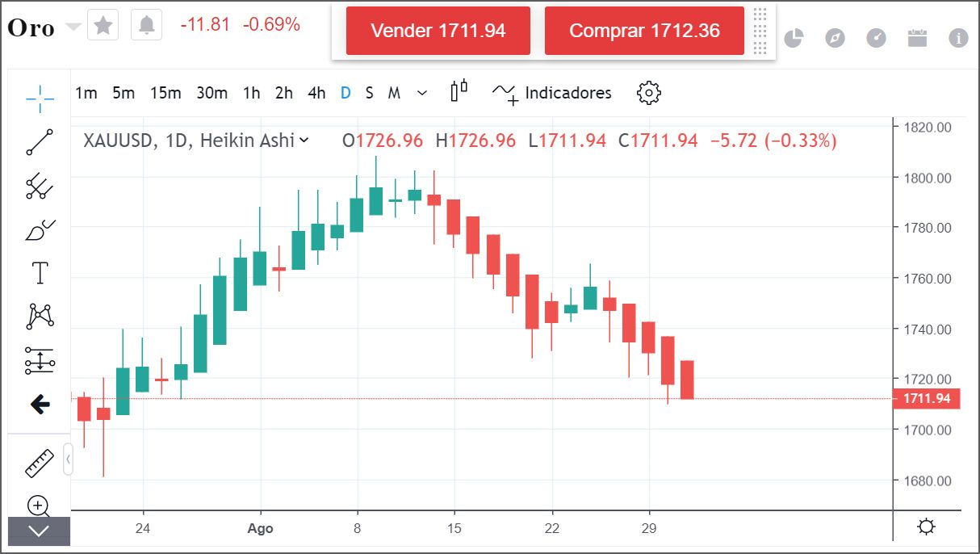Image resolution: width=980 pixels, height=554 pixels.
Task: Open the Heikin Ashi legend dropdown
Action: click(x=304, y=141)
